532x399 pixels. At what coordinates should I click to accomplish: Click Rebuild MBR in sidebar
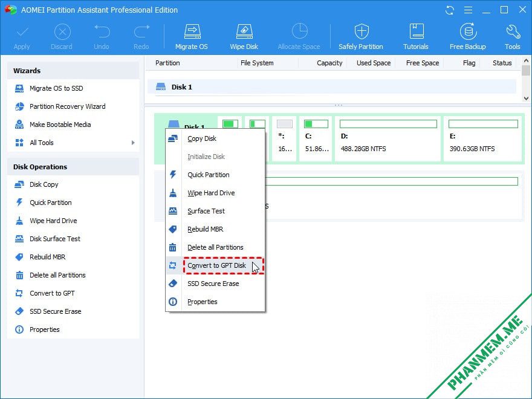[73, 257]
